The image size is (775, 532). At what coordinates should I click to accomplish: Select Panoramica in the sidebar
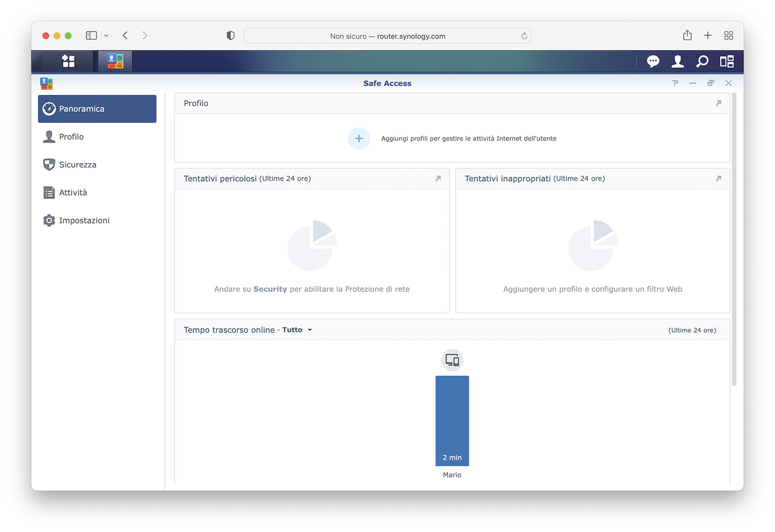[97, 109]
